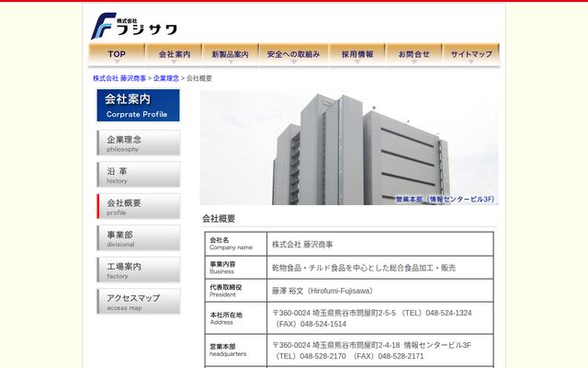588x368 pixels.
Task: Open the TOP navigation tab
Action: (117, 54)
